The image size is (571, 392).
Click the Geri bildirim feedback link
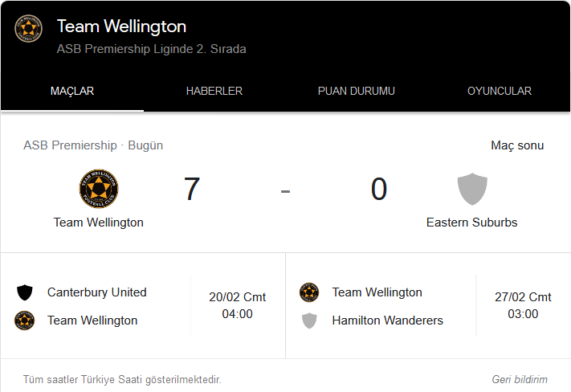coord(520,380)
